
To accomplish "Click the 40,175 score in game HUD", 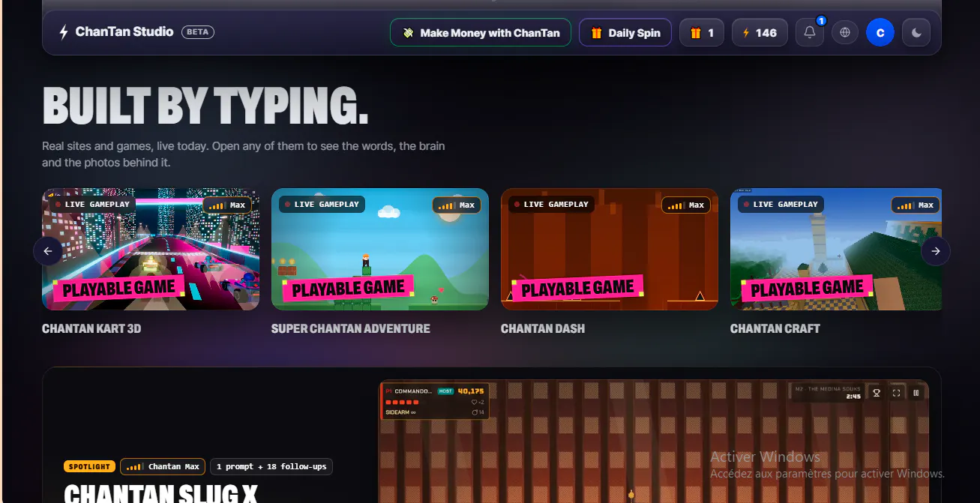I will [471, 391].
